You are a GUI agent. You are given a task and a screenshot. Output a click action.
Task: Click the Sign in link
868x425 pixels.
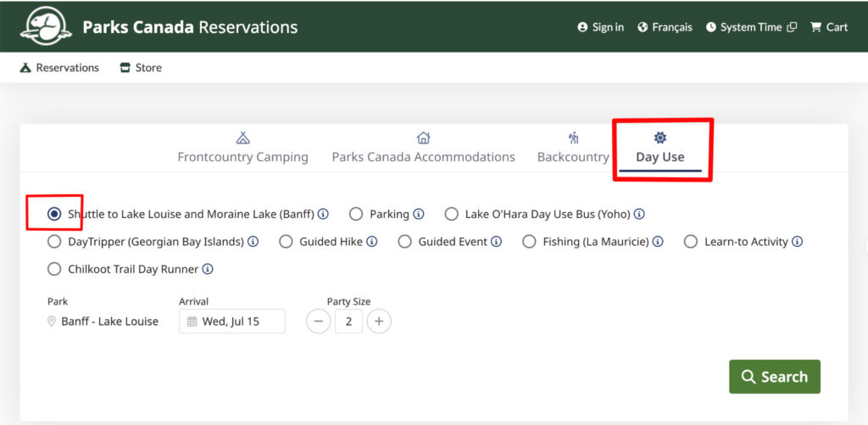pos(601,27)
